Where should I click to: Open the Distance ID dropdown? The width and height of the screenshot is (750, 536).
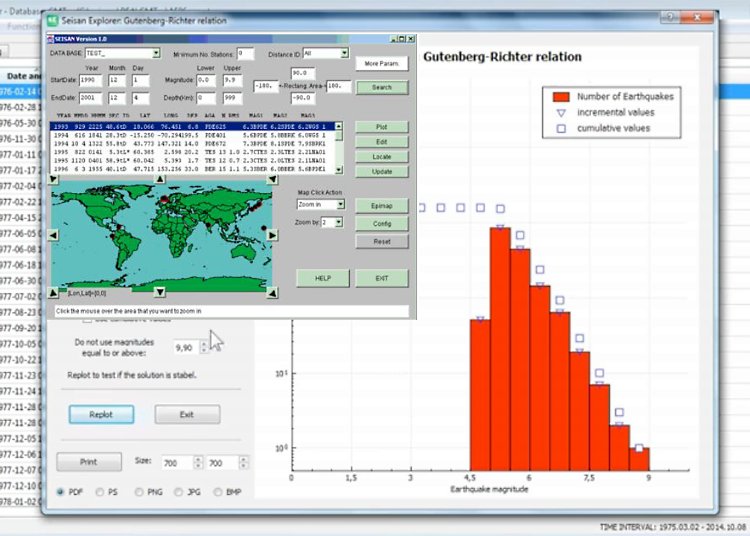pyautogui.click(x=344, y=53)
